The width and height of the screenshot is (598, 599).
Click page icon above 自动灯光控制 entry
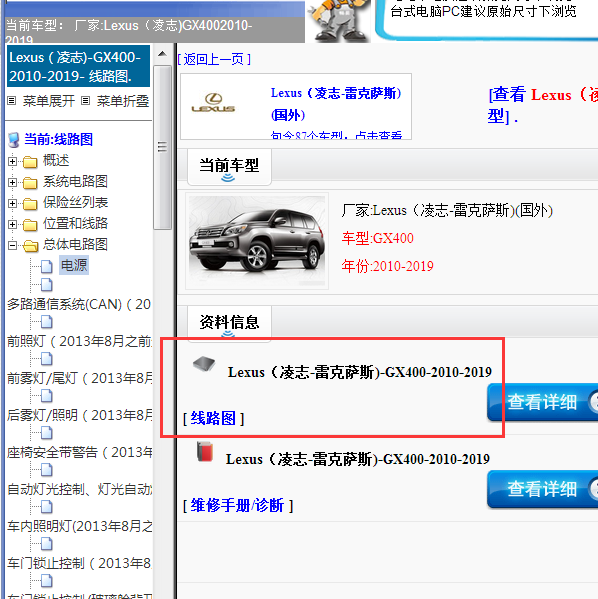point(47,470)
